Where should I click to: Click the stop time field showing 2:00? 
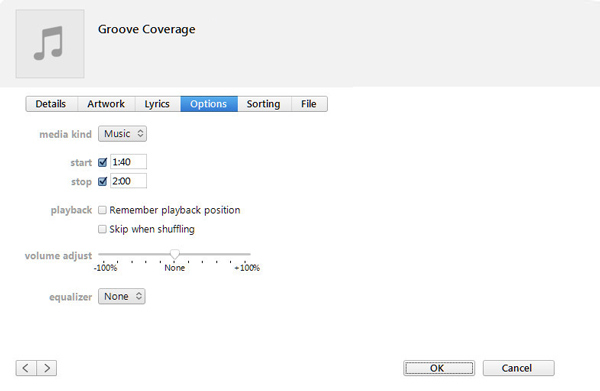pos(129,181)
